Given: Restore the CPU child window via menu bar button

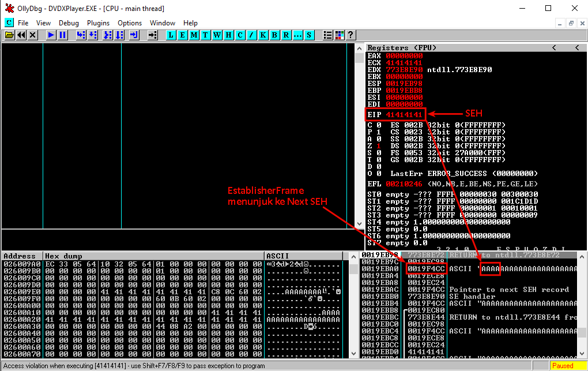Looking at the screenshot, I should click(571, 23).
